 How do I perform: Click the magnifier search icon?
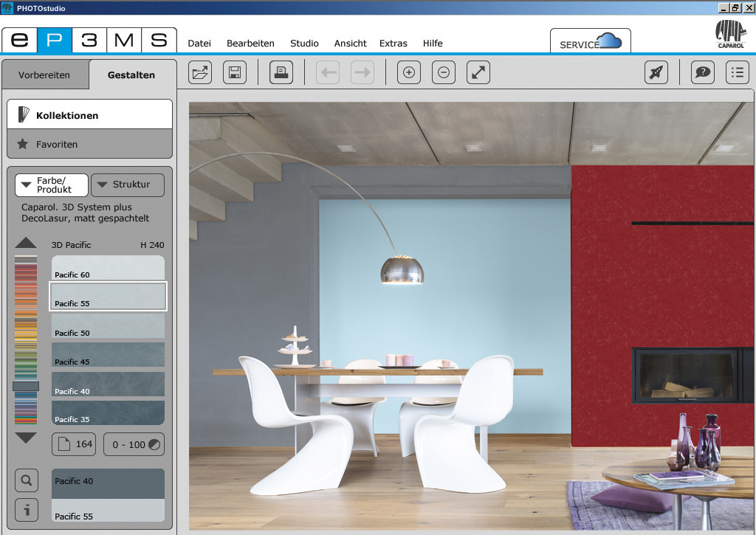(27, 481)
